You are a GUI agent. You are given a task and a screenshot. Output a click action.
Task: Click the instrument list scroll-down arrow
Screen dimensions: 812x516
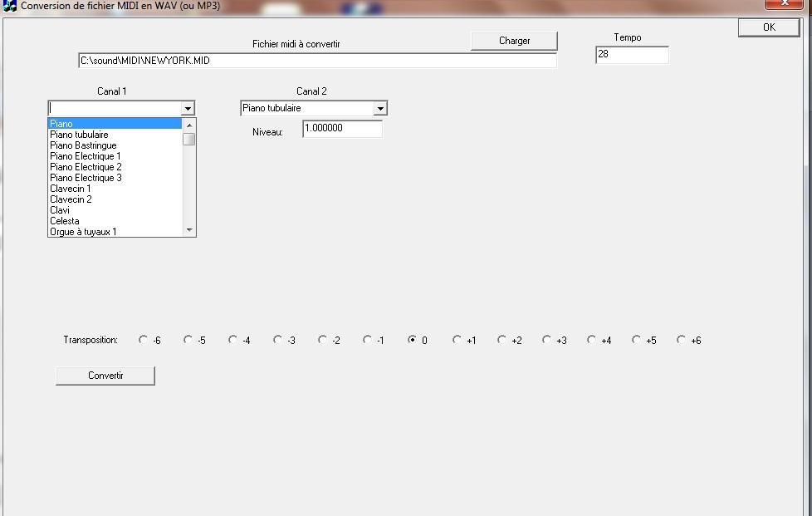(189, 230)
